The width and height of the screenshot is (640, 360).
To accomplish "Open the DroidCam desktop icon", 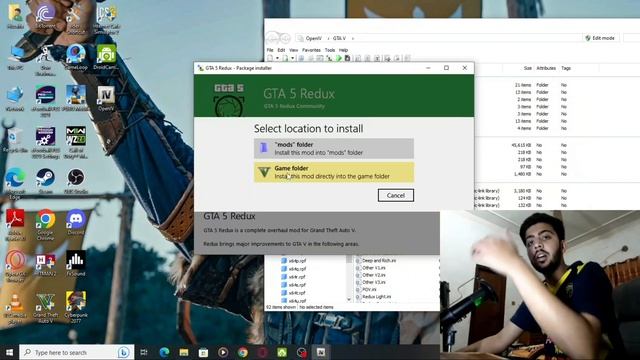I will (106, 57).
